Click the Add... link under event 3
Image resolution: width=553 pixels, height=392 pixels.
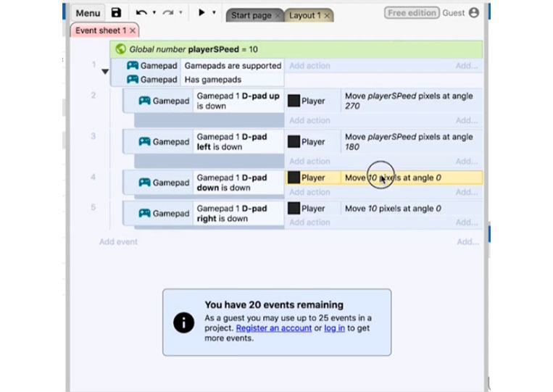[x=467, y=162]
